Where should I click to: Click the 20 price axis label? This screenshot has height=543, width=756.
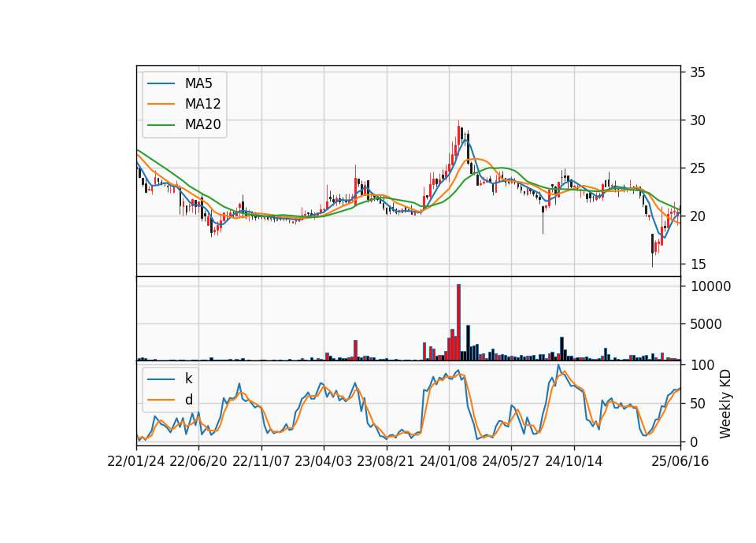coord(697,216)
